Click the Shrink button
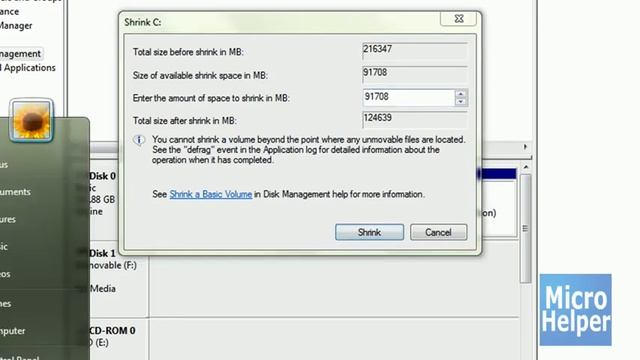Screen dimensions: 640x360 [x=369, y=232]
